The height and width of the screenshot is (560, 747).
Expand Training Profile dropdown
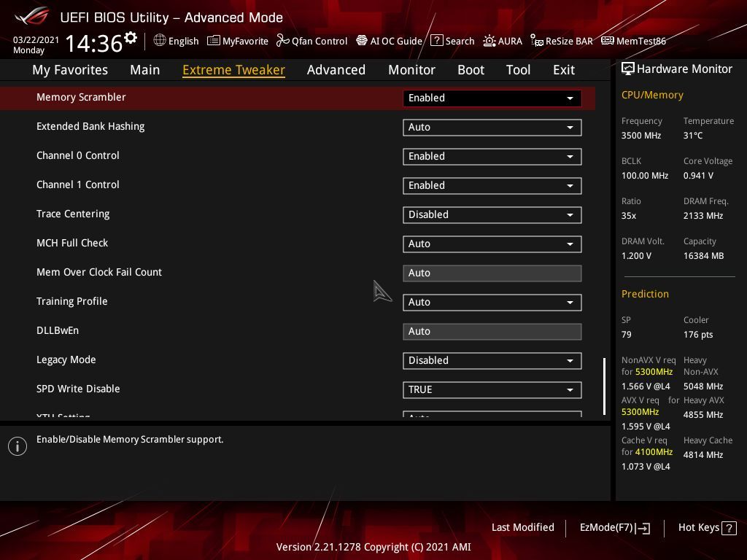click(x=492, y=303)
